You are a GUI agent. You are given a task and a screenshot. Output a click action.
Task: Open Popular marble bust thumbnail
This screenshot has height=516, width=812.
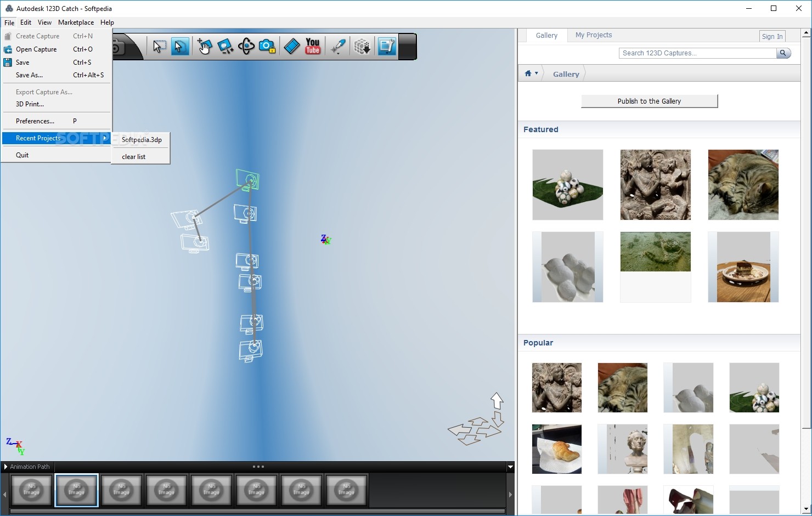[x=623, y=449]
